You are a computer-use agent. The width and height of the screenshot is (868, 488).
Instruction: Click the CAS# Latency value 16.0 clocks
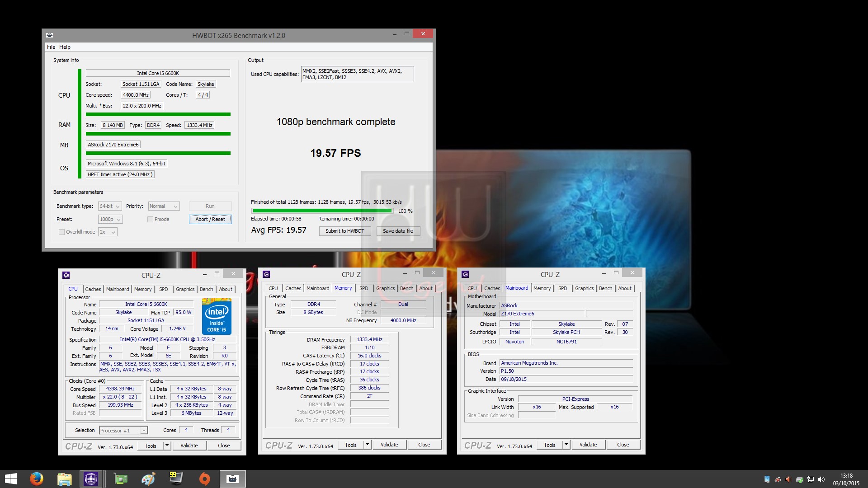(x=369, y=356)
